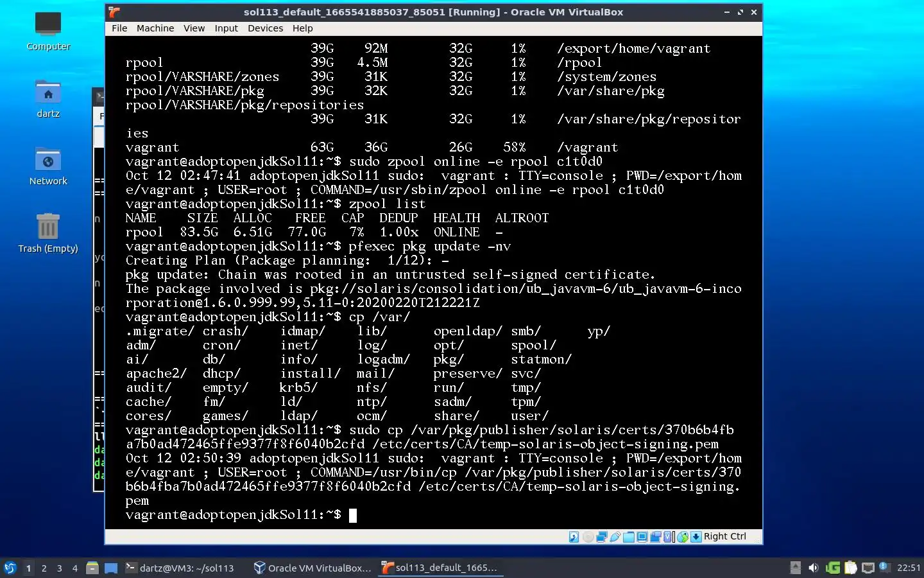
Task: Click the shared folders status icon
Action: [629, 537]
